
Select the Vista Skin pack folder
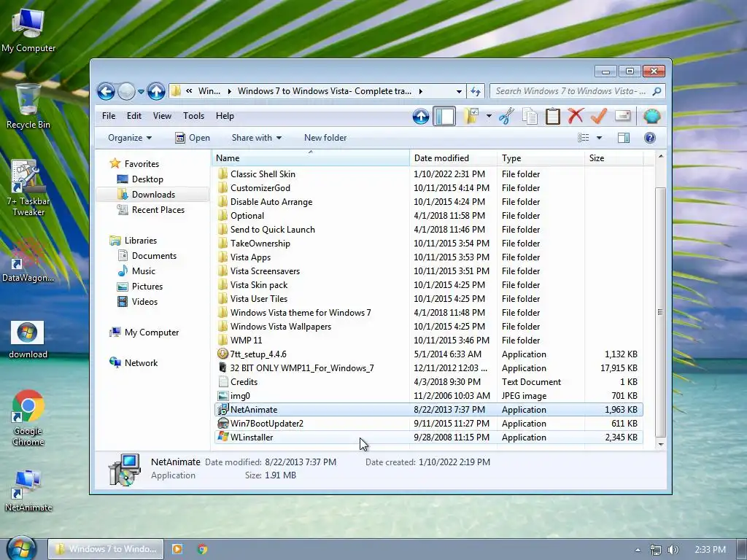[x=259, y=285]
